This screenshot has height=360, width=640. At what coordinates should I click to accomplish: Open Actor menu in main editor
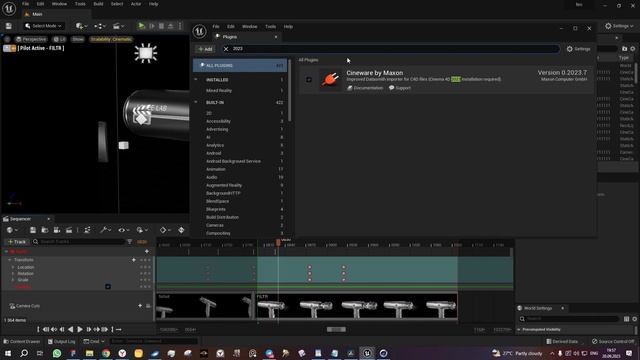(x=136, y=4)
